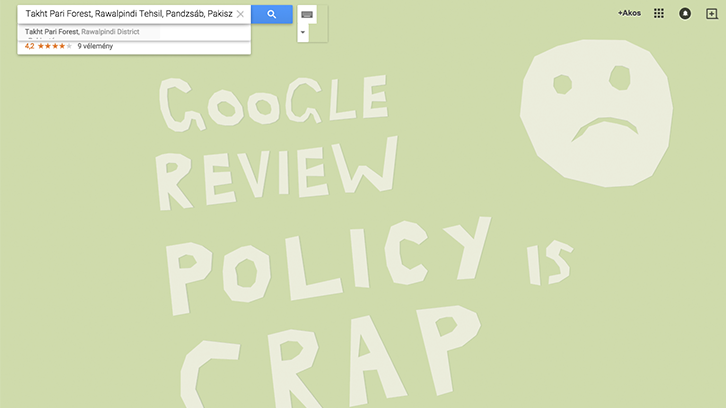Open the 9 vélemény reviews link
The width and height of the screenshot is (726, 408).
click(x=95, y=46)
